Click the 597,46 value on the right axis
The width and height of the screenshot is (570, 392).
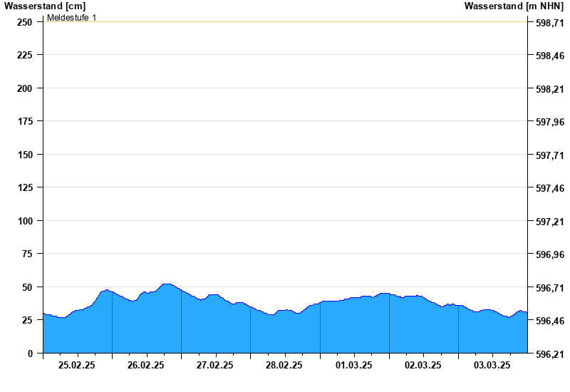549,188
